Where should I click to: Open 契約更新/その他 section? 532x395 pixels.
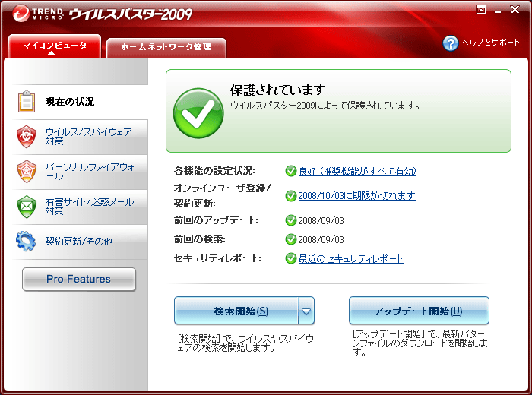[x=80, y=242]
